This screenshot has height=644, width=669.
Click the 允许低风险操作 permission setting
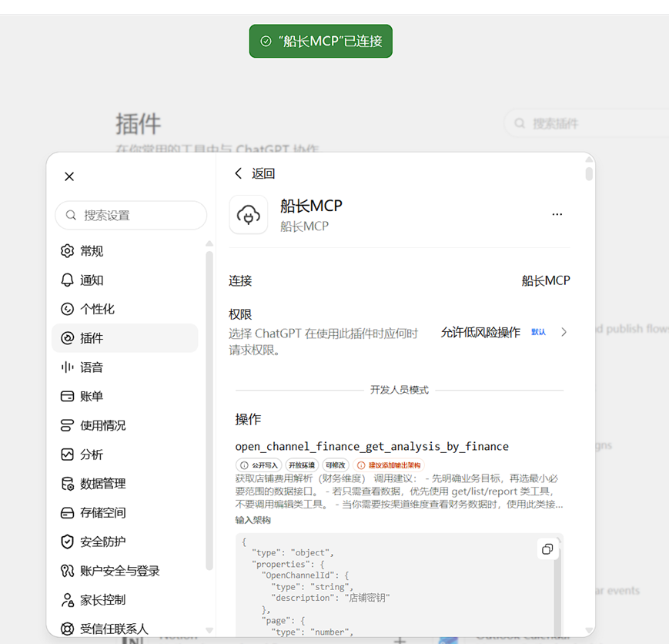(480, 332)
